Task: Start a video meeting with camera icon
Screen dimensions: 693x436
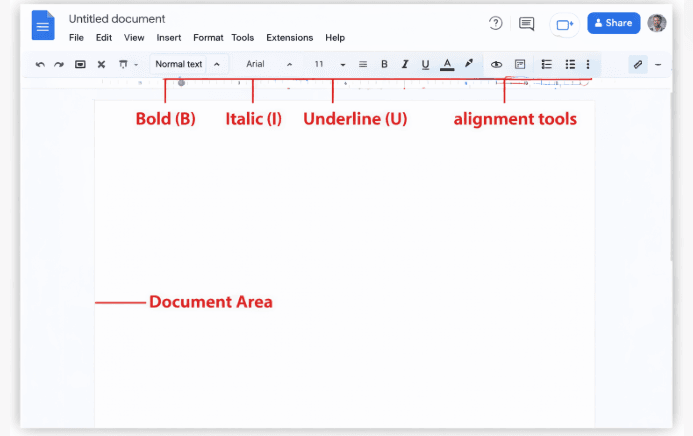Action: [x=564, y=24]
